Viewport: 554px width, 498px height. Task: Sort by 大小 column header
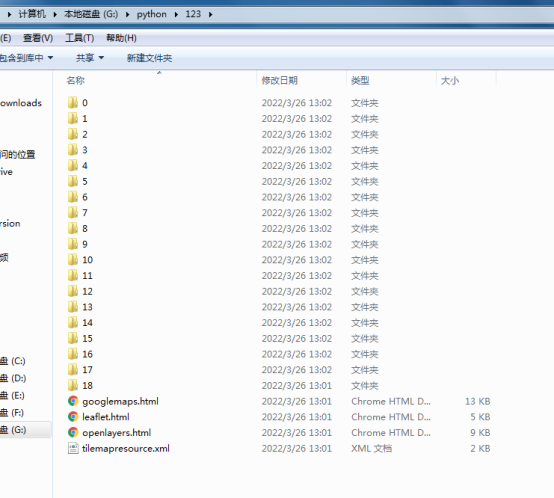click(x=450, y=81)
